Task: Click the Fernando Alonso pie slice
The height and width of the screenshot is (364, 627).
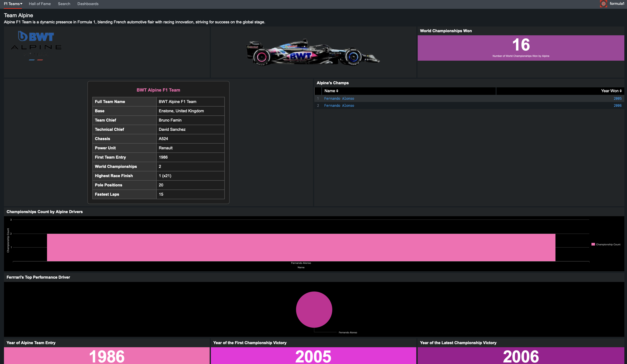Action: tap(314, 310)
